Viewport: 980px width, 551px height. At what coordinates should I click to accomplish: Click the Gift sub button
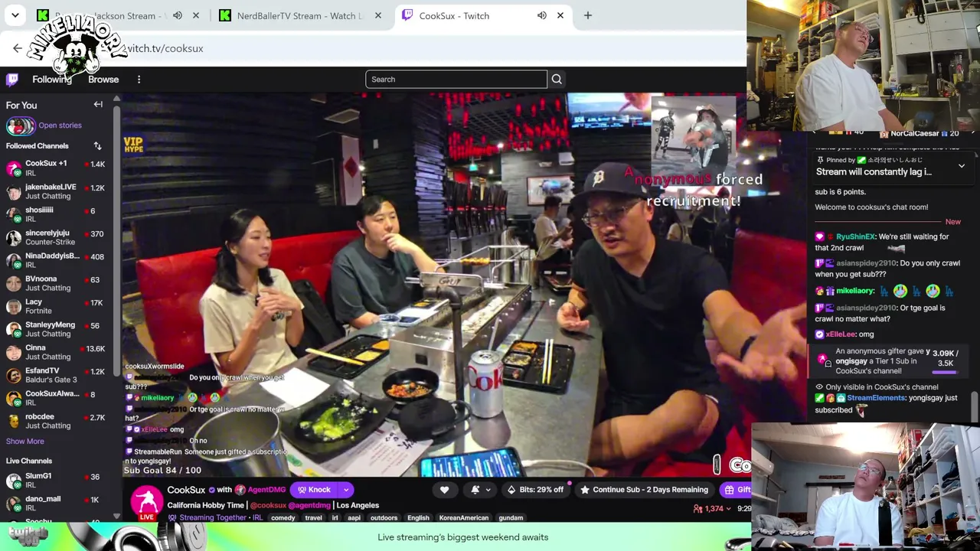click(x=737, y=490)
